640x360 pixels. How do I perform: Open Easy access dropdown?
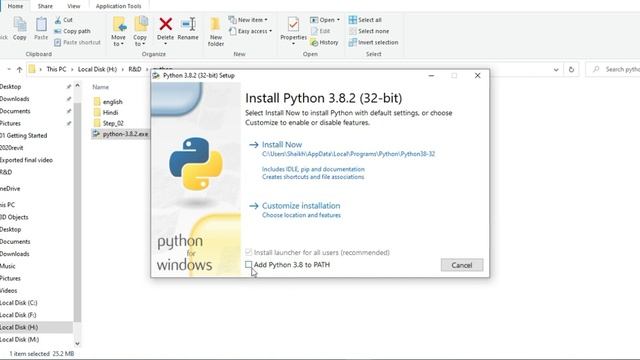(x=250, y=31)
